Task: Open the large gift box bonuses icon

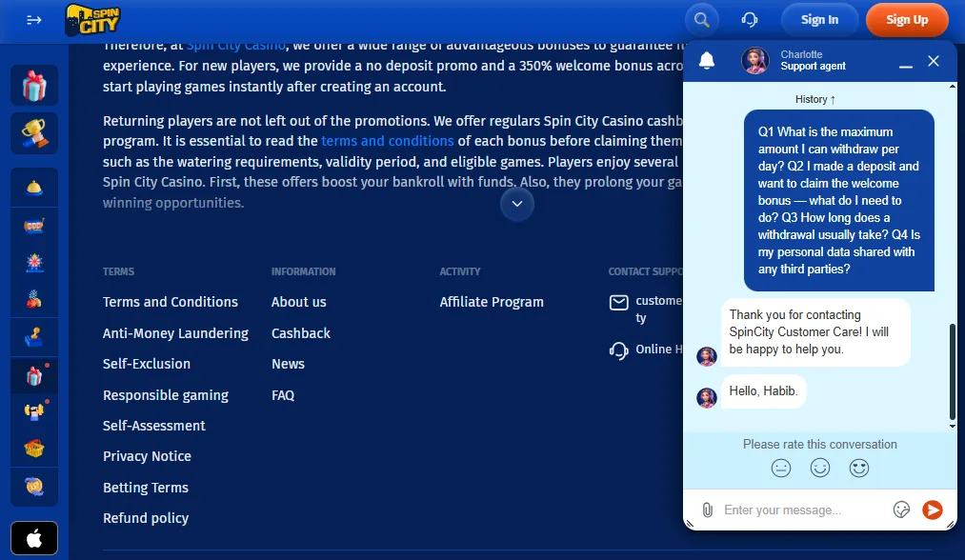Action: [34, 85]
